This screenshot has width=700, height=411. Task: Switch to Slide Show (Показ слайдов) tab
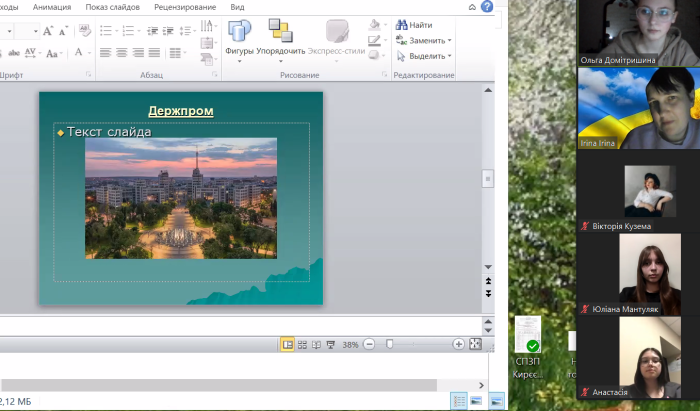pyautogui.click(x=112, y=7)
